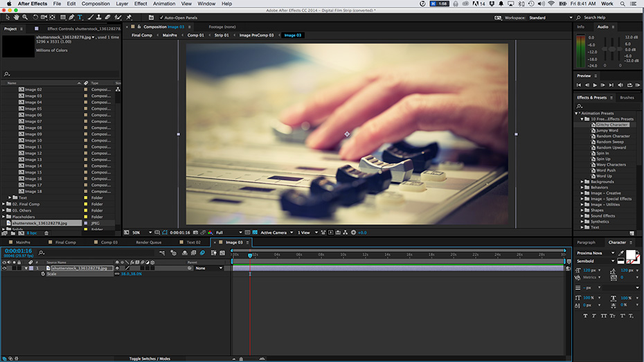This screenshot has width=644, height=362.
Task: Select the Rectangle shape tool
Action: 63,17
